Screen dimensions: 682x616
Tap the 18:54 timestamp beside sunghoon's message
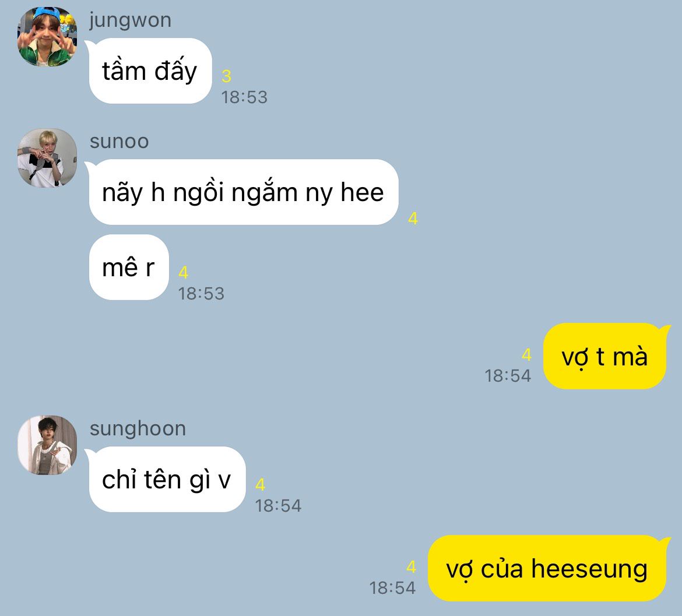click(278, 506)
